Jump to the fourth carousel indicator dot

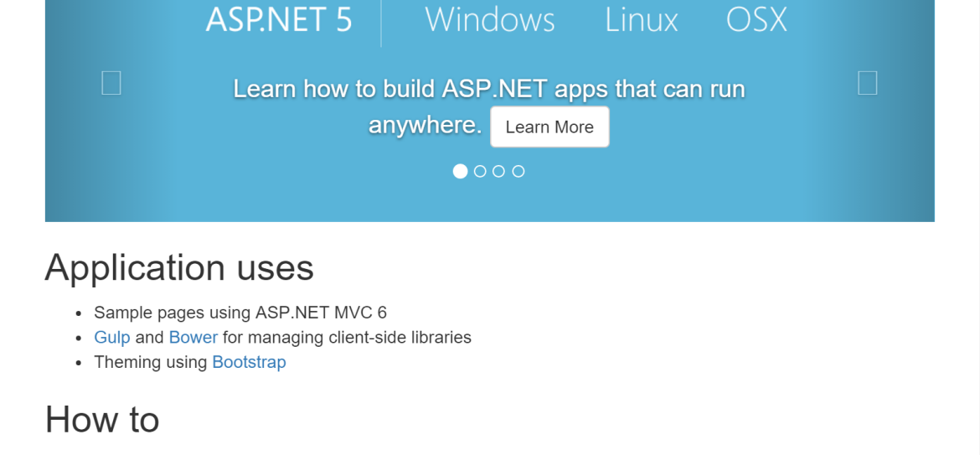click(518, 171)
